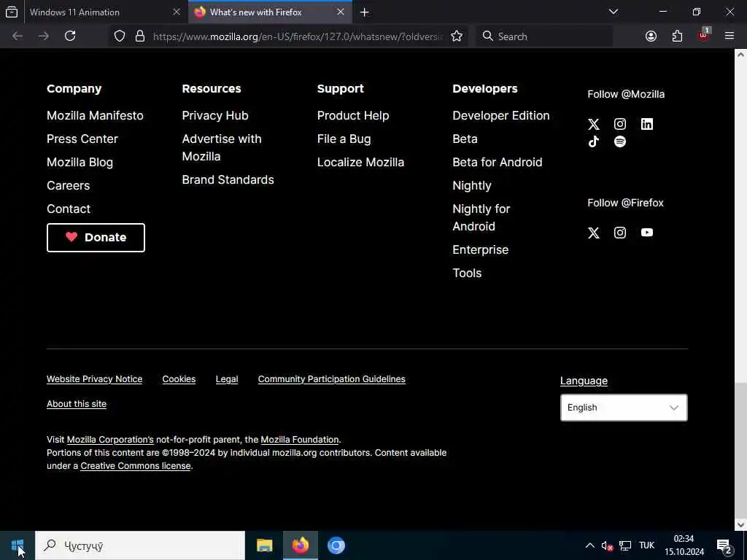Viewport: 747px width, 560px height.
Task: Click the scrollbar up arrow
Action: pyautogui.click(x=741, y=55)
